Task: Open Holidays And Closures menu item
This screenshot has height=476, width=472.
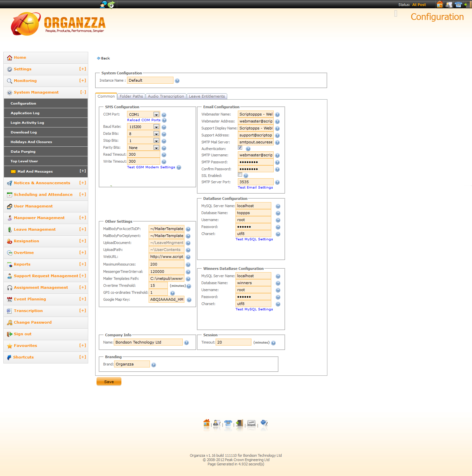Action: 46,142
